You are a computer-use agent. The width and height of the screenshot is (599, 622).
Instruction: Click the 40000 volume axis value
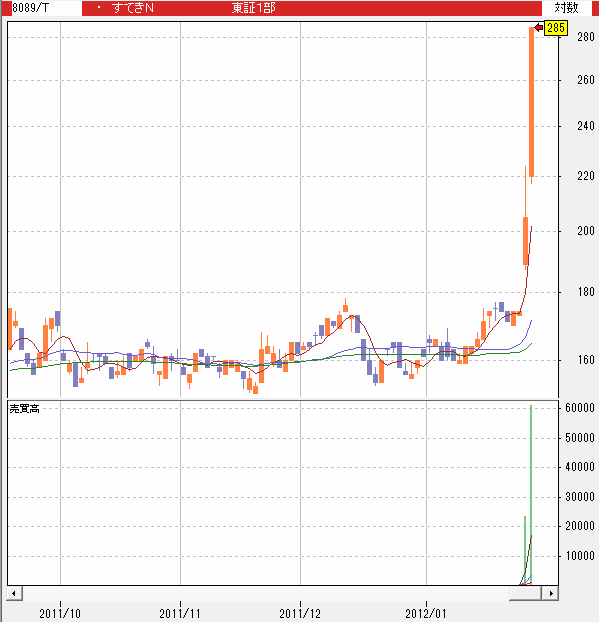(580, 467)
